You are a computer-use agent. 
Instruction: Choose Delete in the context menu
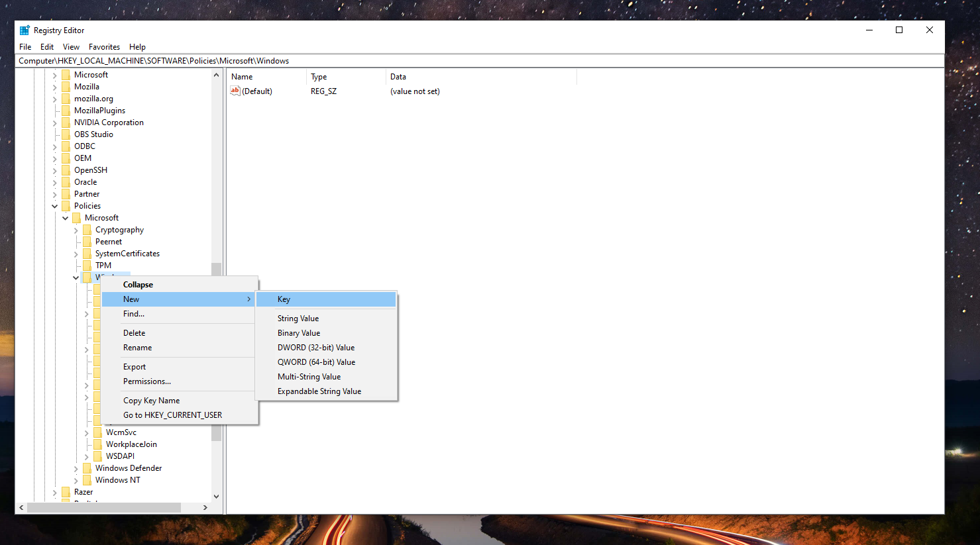(180, 333)
